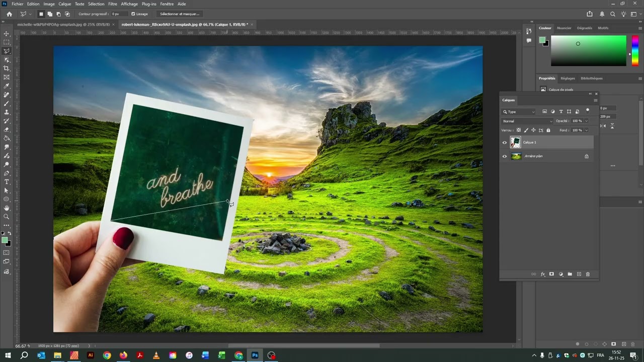Viewport: 644px width, 362px height.
Task: Hide the Arrière-plan layer
Action: coord(505,156)
